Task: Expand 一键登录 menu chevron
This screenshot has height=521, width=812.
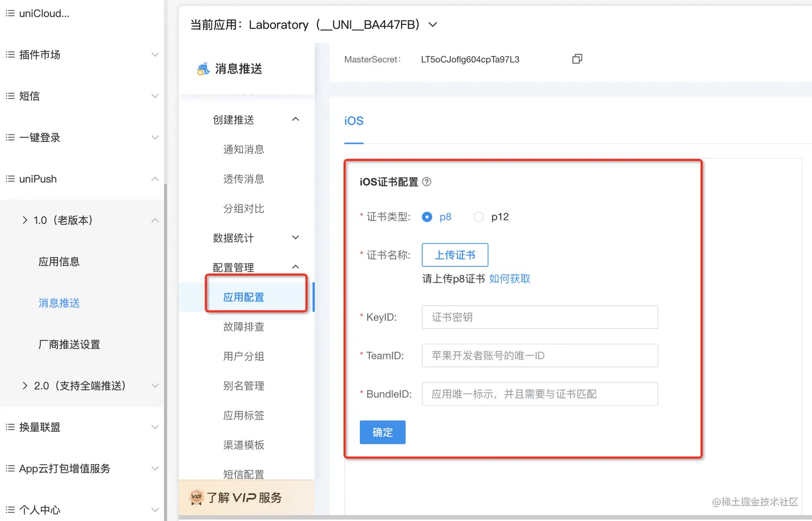Action: (x=155, y=138)
